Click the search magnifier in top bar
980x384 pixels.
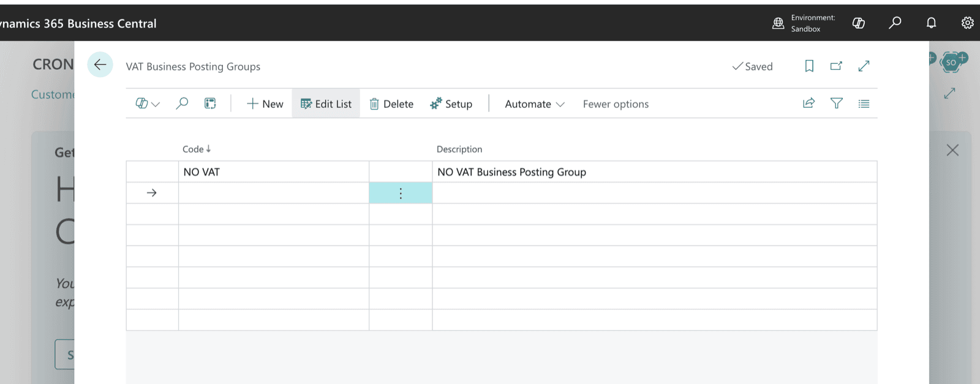pos(895,23)
